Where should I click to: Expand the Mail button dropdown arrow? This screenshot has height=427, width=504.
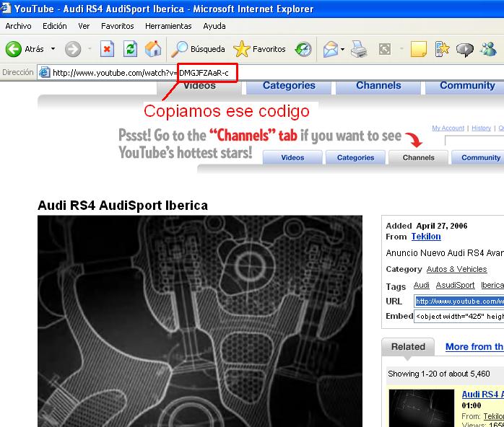pyautogui.click(x=343, y=49)
